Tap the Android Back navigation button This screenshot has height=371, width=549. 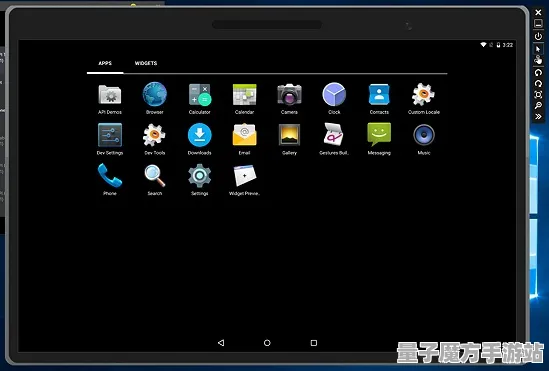(221, 343)
